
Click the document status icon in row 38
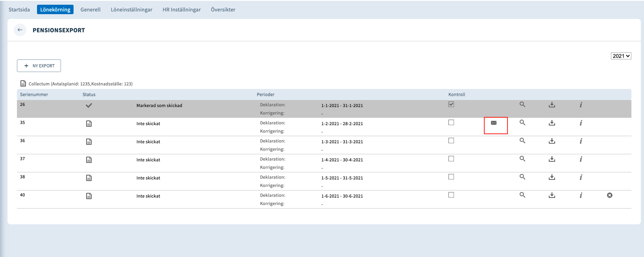tap(89, 178)
